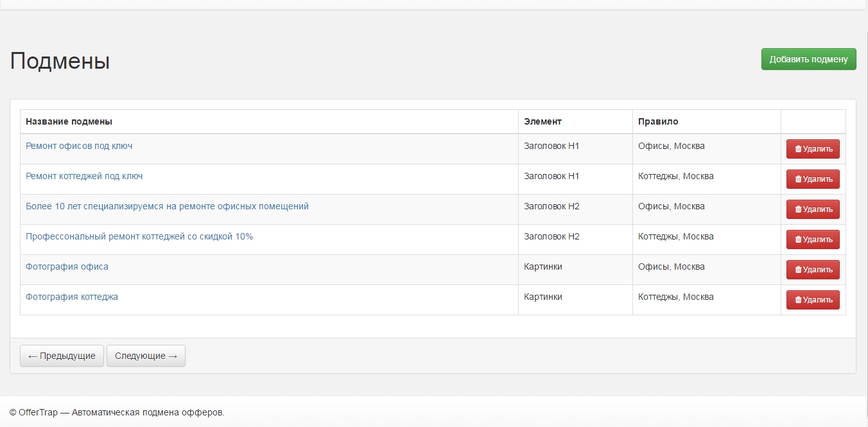This screenshot has width=868, height=427.
Task: Remove the "Фотография коттеджа" row
Action: coord(813,300)
